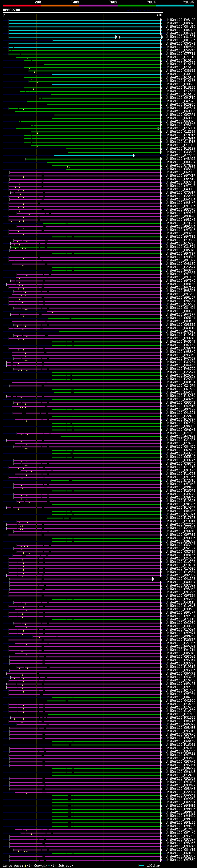Screen dimensions: 197x868
Task: Select the UniRef100_P31333 entry
Action: [180, 717]
